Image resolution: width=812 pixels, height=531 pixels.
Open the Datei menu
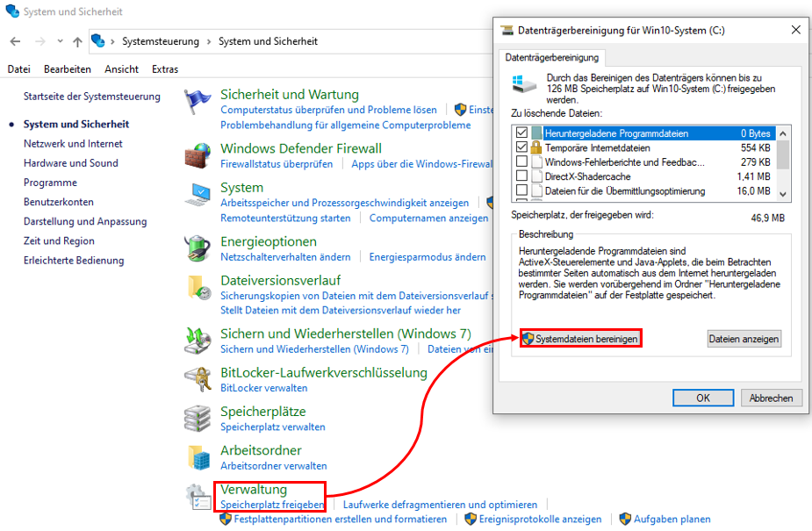coord(19,68)
